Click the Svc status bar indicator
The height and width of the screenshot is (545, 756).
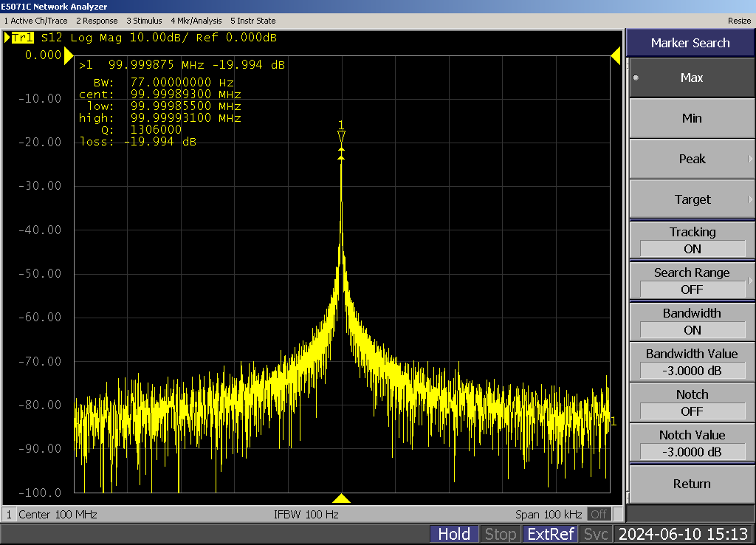pos(595,534)
